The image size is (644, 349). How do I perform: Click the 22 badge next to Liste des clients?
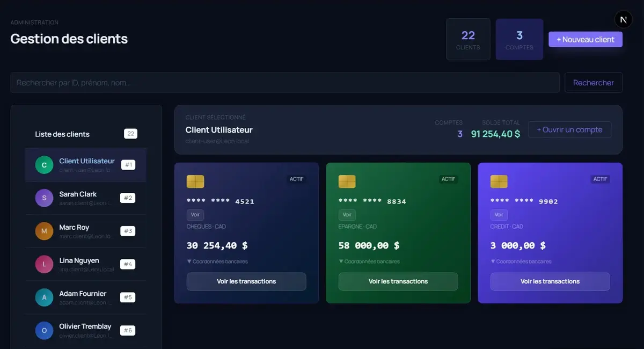click(x=130, y=134)
